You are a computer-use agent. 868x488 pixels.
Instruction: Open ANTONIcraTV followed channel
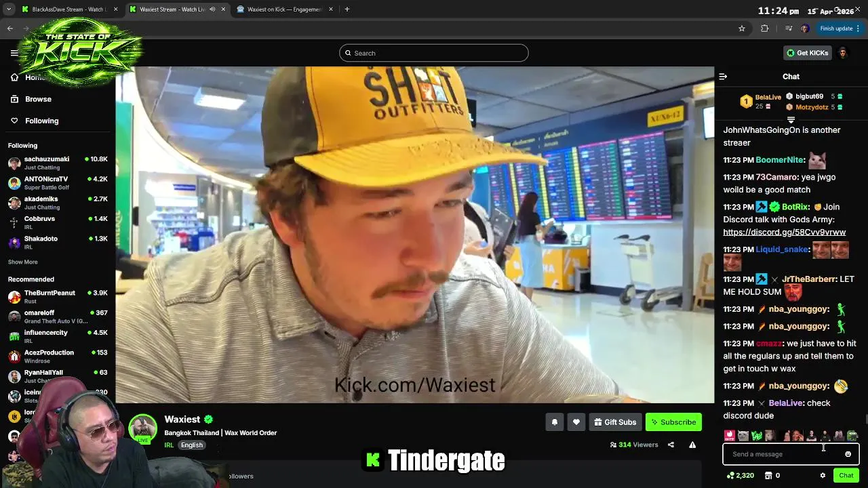(x=58, y=183)
